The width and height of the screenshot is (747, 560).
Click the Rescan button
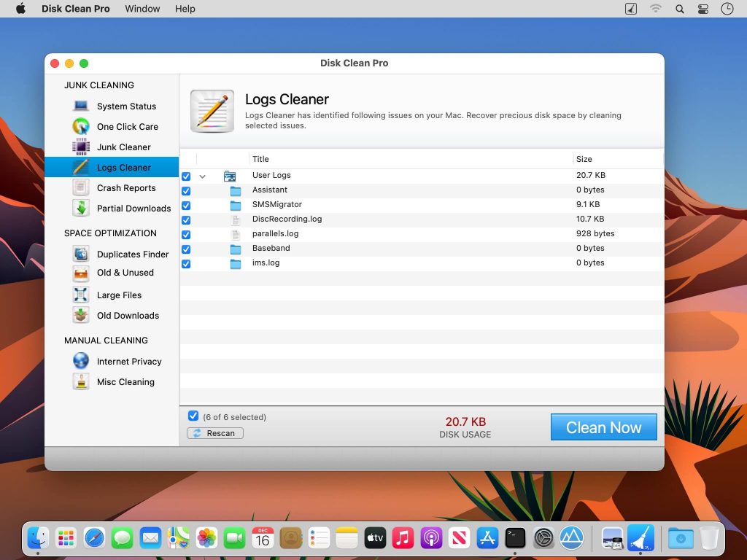[x=214, y=432]
